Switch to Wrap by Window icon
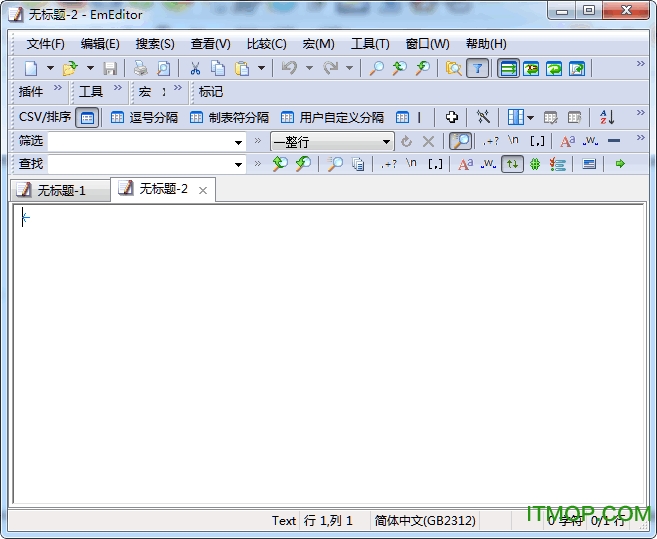Screen dimensions: 657x539 point(554,68)
